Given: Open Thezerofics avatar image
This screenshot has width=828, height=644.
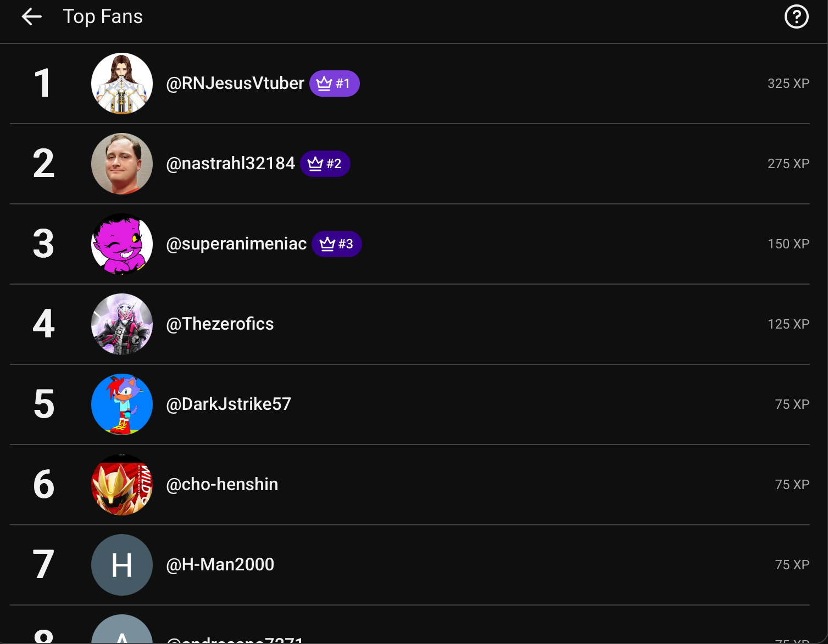Looking at the screenshot, I should pyautogui.click(x=122, y=324).
